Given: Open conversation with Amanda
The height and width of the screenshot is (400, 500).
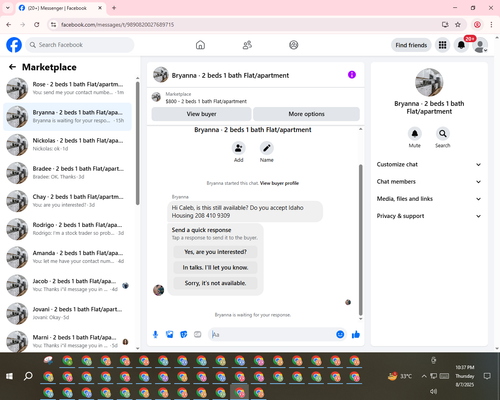Looking at the screenshot, I should (67, 257).
